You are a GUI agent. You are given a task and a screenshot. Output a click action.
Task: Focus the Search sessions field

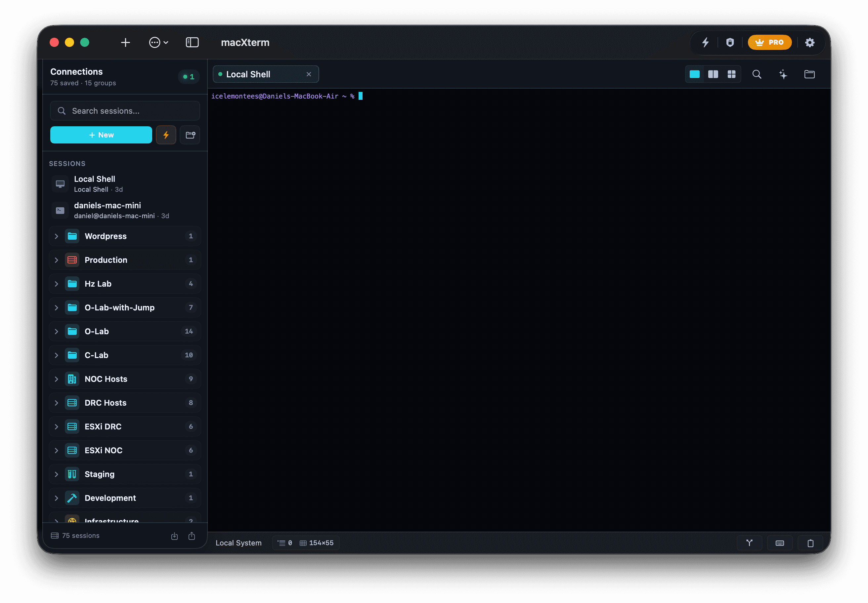[125, 111]
